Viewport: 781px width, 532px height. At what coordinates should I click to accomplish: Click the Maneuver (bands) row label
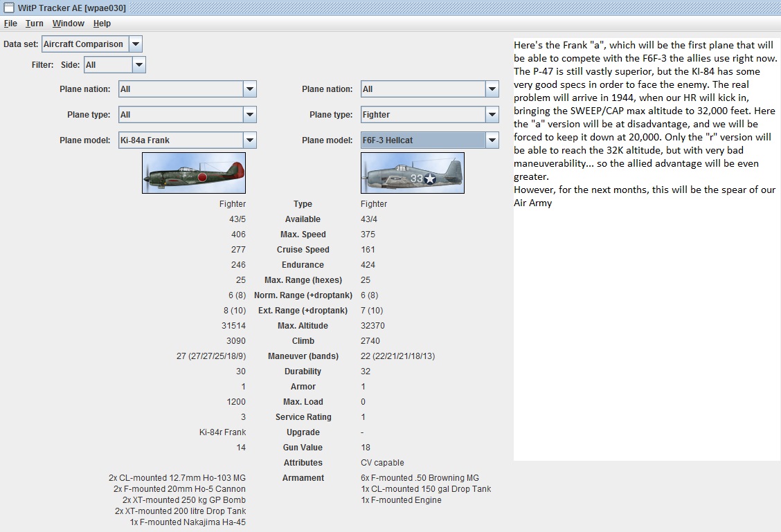click(303, 356)
